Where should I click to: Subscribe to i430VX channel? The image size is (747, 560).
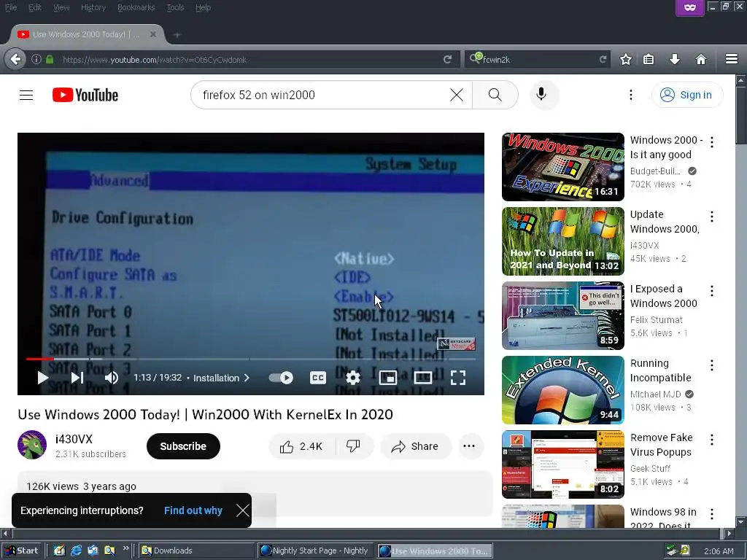[183, 446]
